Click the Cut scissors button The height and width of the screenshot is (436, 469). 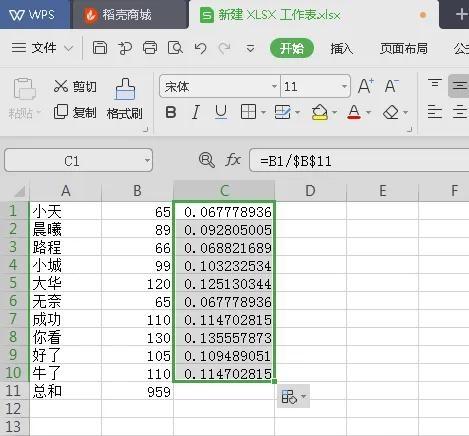click(x=75, y=86)
